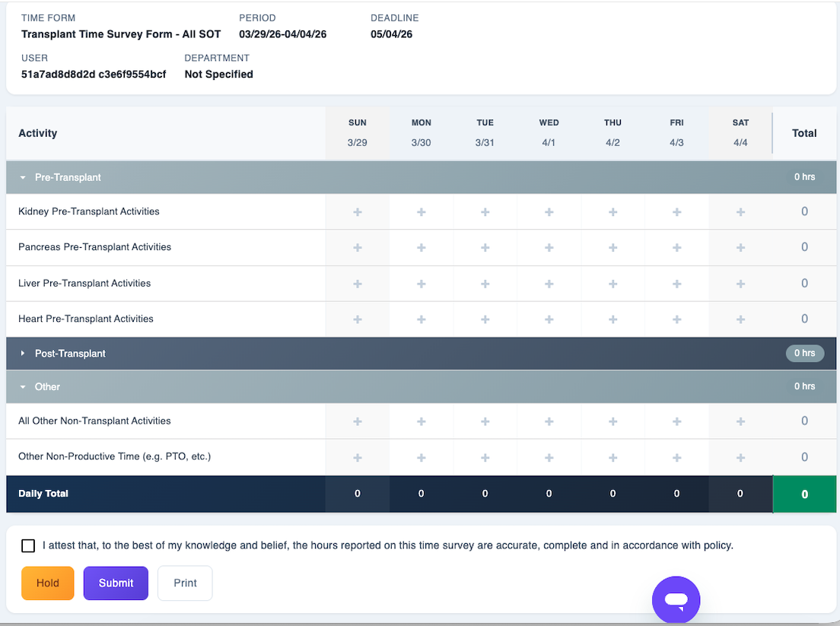Add All Other Non-Transplant hours for Friday 4/3

[x=676, y=421]
